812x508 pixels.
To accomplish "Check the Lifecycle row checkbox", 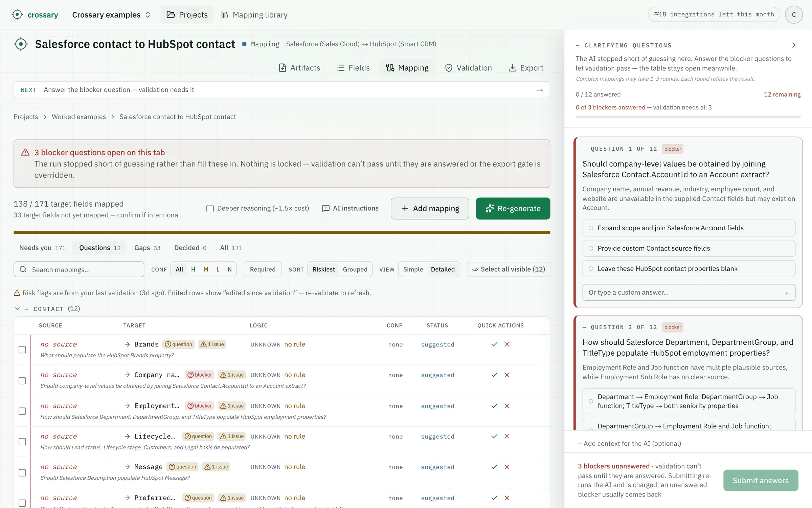I will [22, 442].
